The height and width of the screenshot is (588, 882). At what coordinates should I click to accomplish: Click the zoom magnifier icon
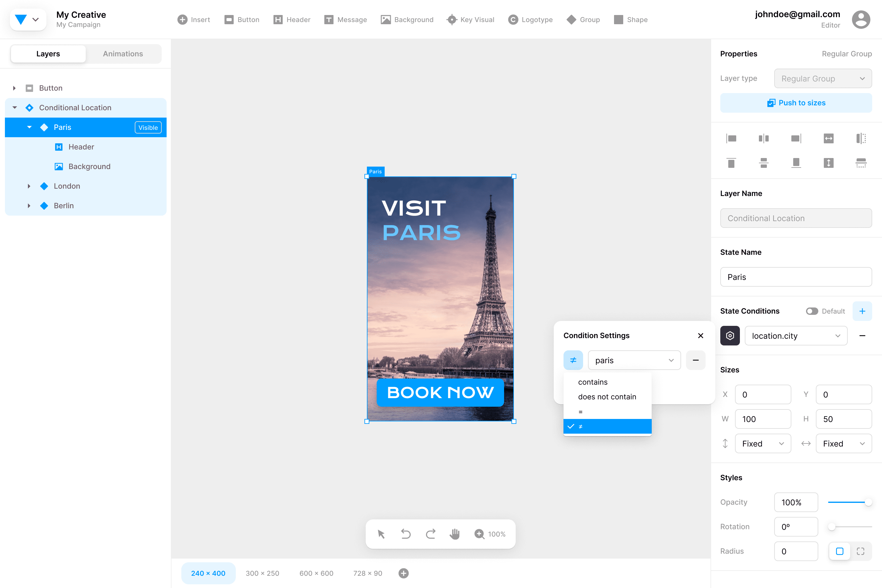[x=479, y=533]
